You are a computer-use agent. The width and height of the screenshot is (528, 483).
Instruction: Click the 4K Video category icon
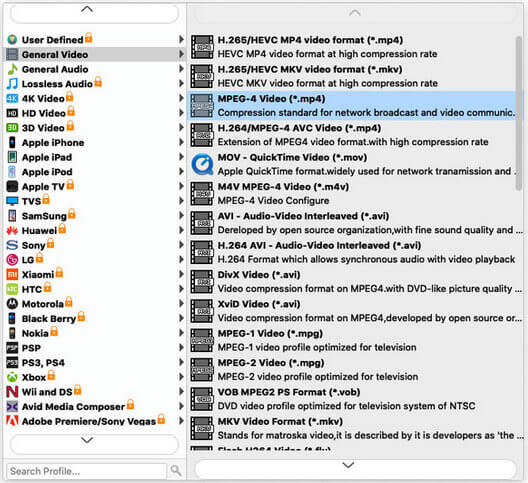click(12, 99)
